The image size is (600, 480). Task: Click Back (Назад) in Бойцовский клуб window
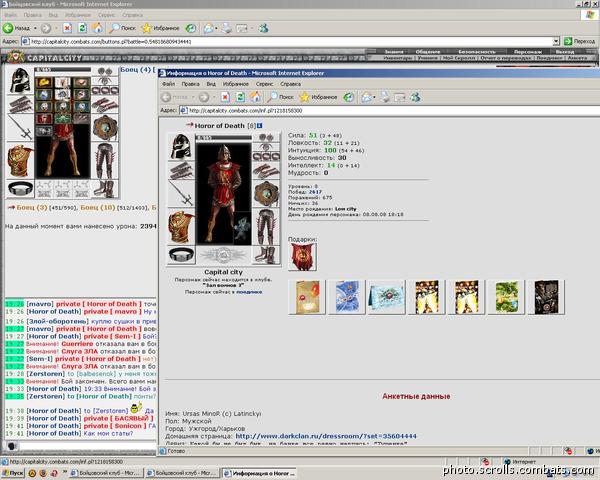[16, 28]
